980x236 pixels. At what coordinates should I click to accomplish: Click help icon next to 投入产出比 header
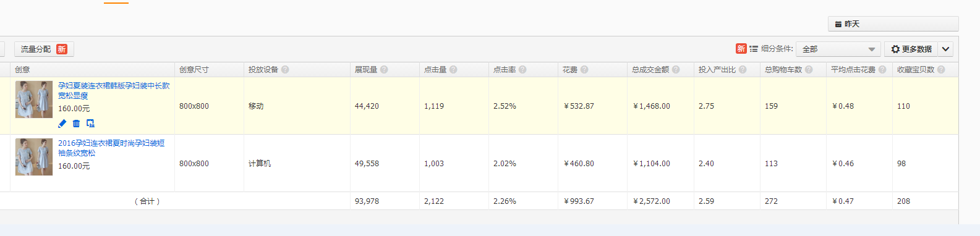pos(743,70)
